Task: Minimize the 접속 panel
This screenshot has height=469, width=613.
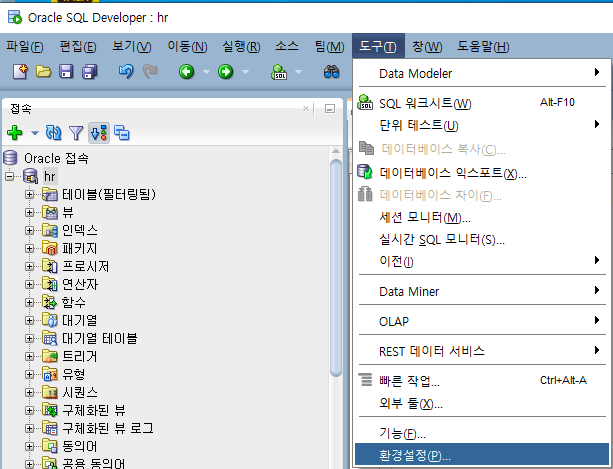Action: (x=330, y=109)
